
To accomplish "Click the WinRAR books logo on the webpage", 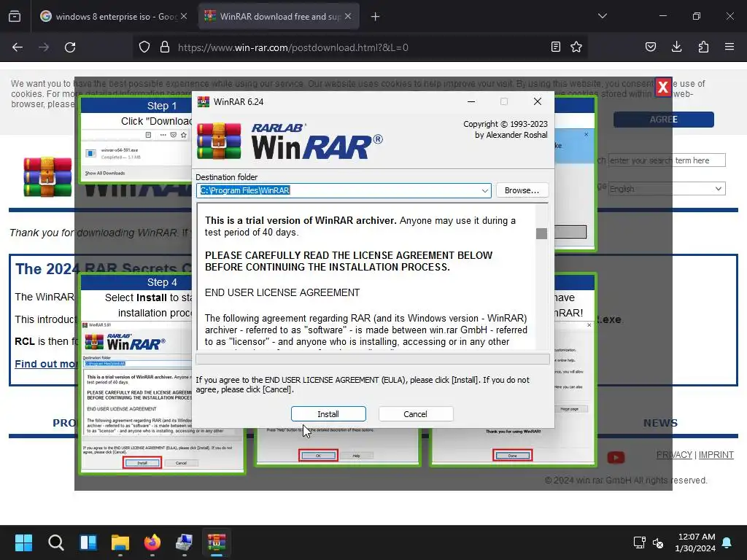I will (x=47, y=177).
